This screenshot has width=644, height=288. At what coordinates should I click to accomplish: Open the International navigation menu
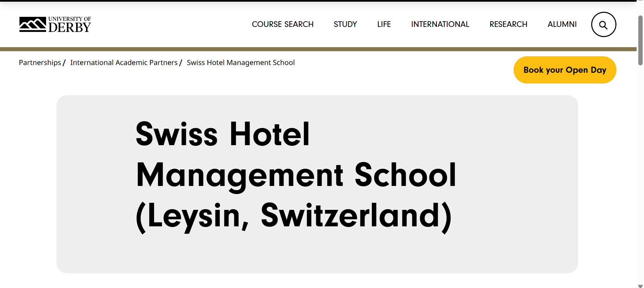440,25
